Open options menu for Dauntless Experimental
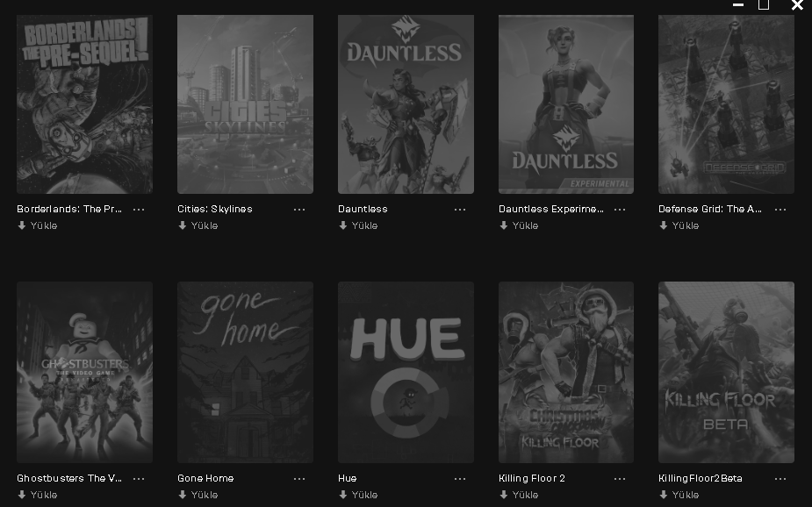This screenshot has height=507, width=812. pyautogui.click(x=620, y=210)
